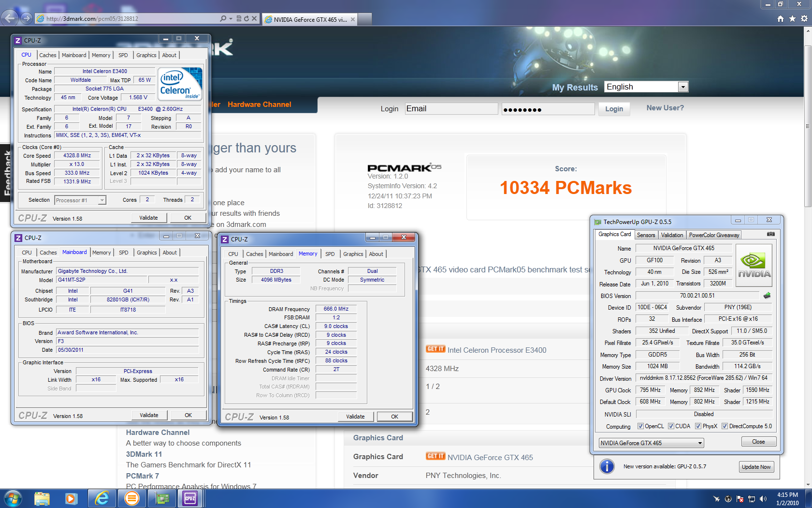This screenshot has height=508, width=812.
Task: Click the BIOS save chip icon in GPU-Z
Action: pos(767,296)
